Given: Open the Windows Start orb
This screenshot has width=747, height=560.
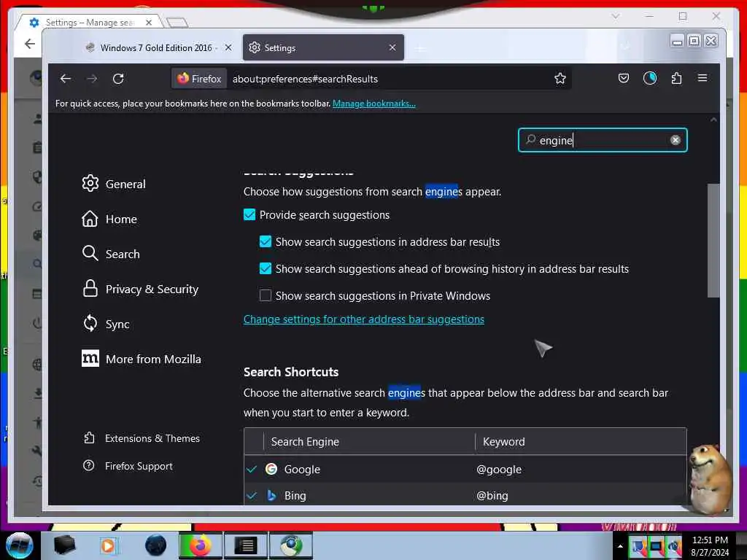Looking at the screenshot, I should click(x=20, y=545).
